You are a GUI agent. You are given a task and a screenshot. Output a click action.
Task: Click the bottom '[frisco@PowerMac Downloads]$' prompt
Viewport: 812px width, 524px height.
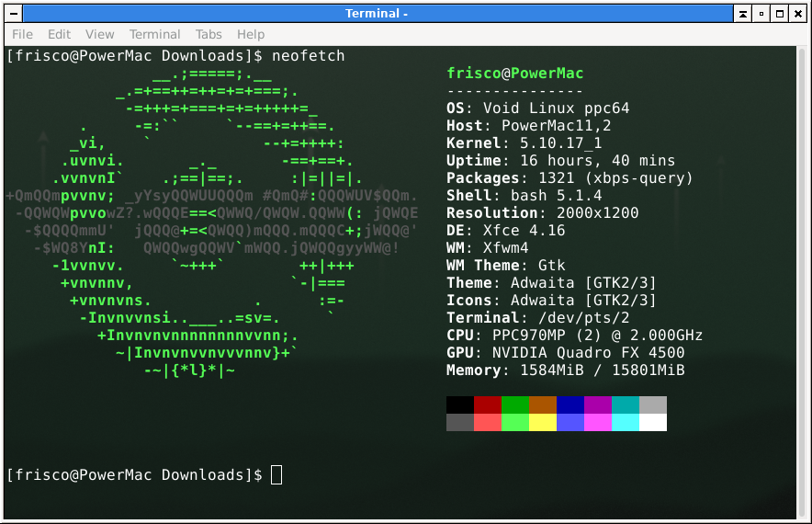tap(135, 474)
